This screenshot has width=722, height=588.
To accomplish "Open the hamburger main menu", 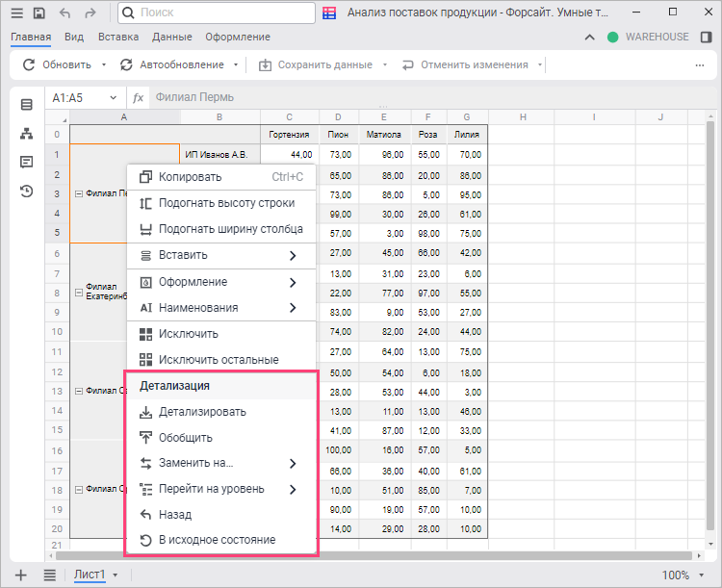I will pyautogui.click(x=16, y=13).
